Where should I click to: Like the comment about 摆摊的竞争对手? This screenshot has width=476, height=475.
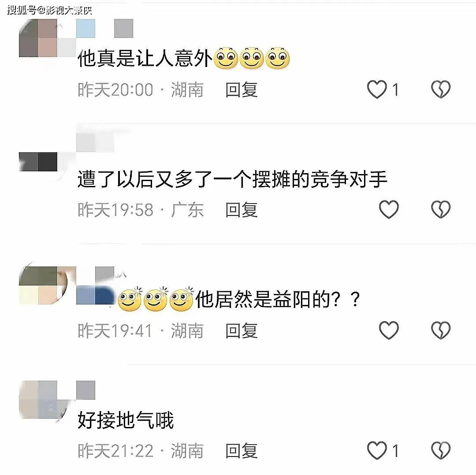coord(389,209)
